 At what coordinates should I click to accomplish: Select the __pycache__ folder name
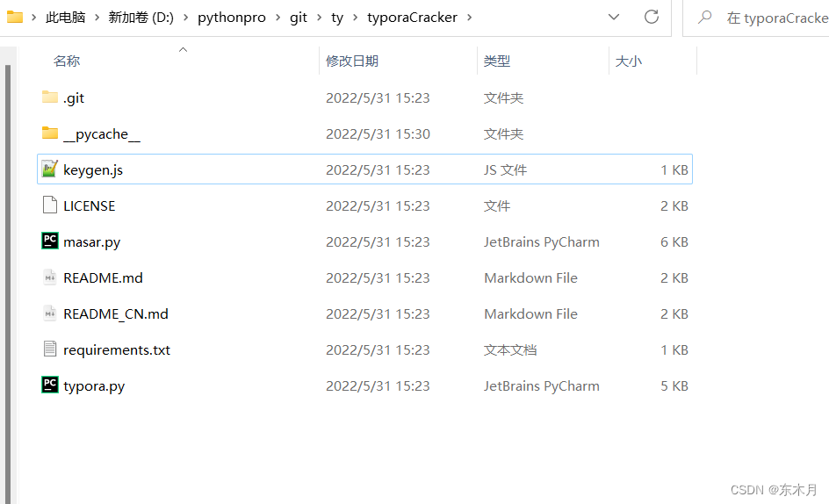click(x=102, y=133)
